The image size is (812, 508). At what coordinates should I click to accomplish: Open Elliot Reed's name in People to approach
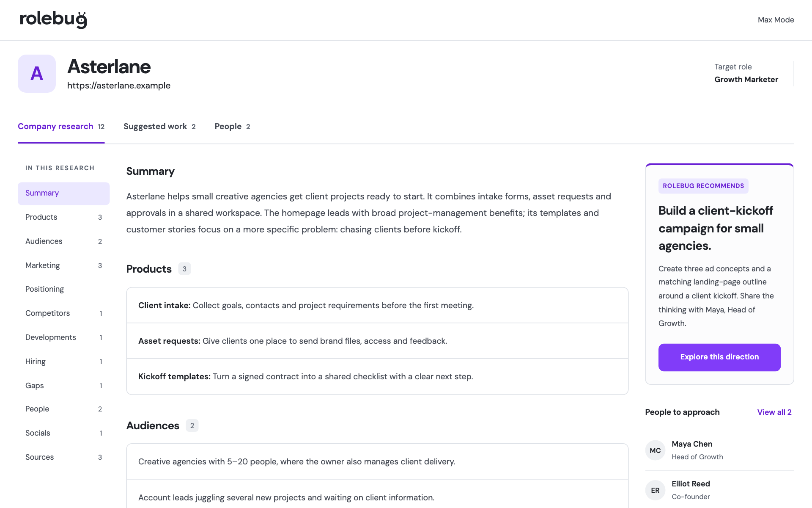click(691, 484)
